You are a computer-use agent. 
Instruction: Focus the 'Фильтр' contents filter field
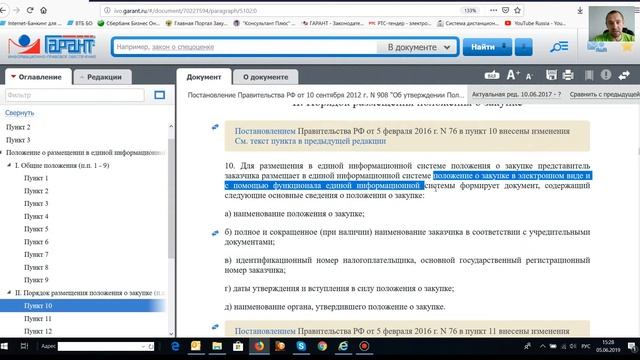click(x=75, y=95)
